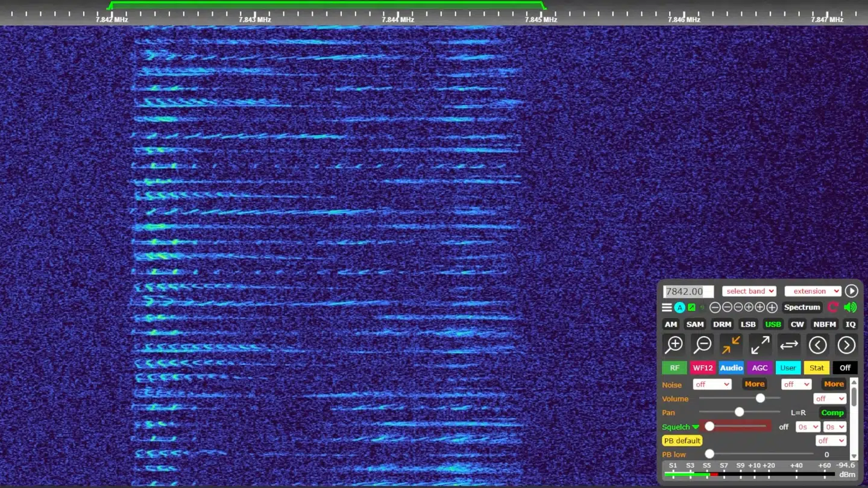Toggle the Spectrum display button
Image resolution: width=868 pixels, height=488 pixels.
[802, 307]
